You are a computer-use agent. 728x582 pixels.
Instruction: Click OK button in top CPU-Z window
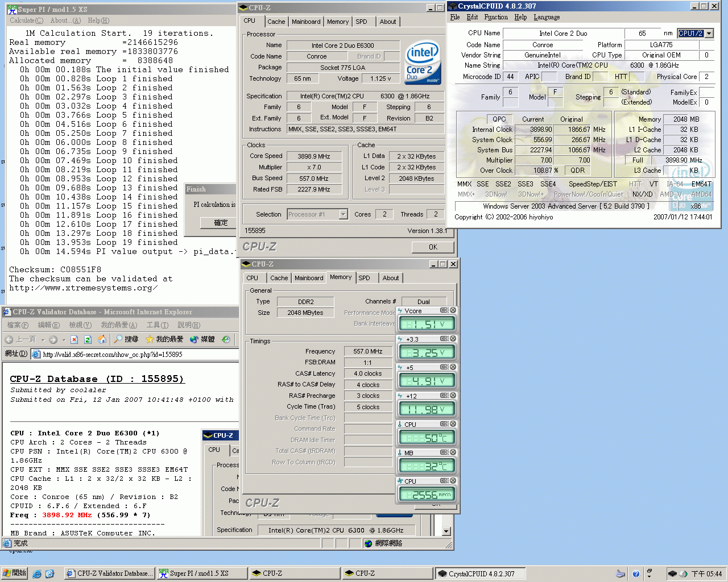pyautogui.click(x=433, y=247)
